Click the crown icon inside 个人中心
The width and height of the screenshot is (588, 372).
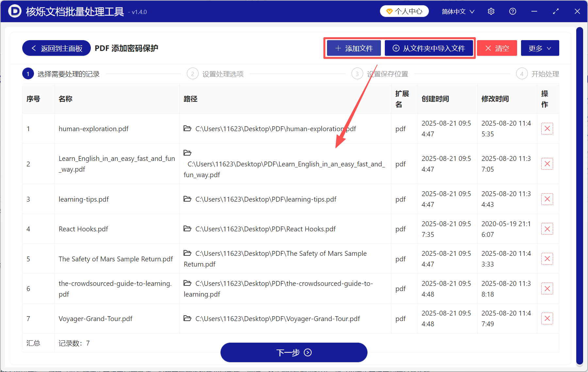click(x=389, y=11)
